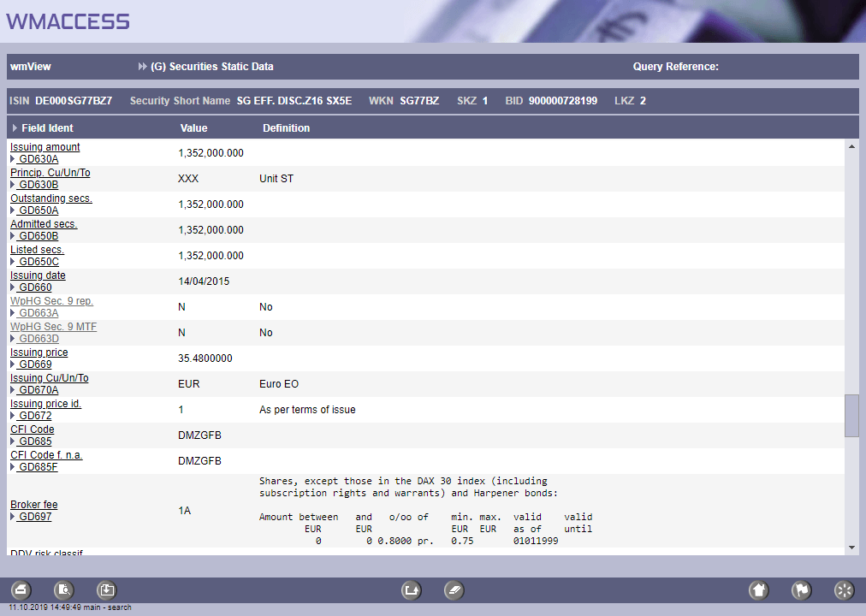The width and height of the screenshot is (866, 616).
Task: Expand the GD650C field triangle
Action: [13, 262]
